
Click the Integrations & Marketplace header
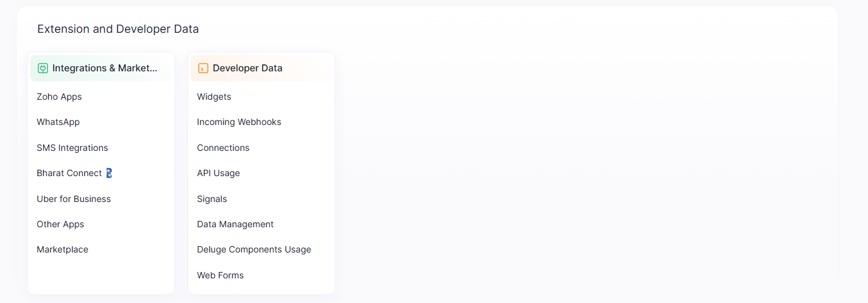105,68
